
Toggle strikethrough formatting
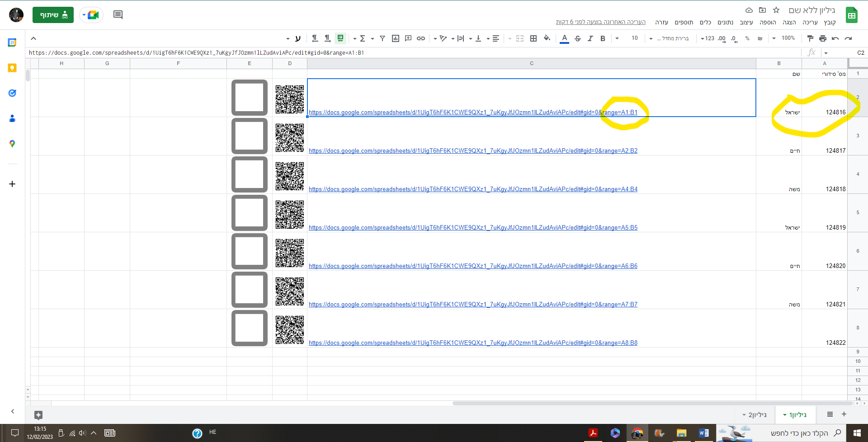pos(577,38)
